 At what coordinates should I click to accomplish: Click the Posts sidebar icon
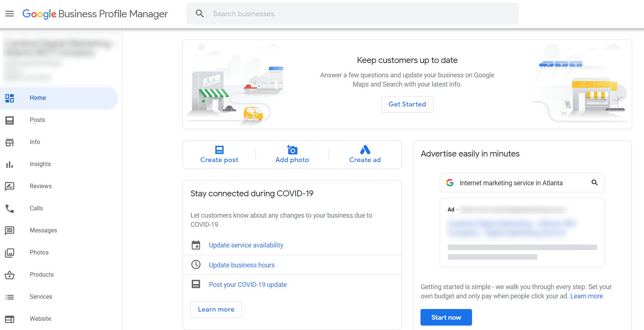[x=10, y=120]
